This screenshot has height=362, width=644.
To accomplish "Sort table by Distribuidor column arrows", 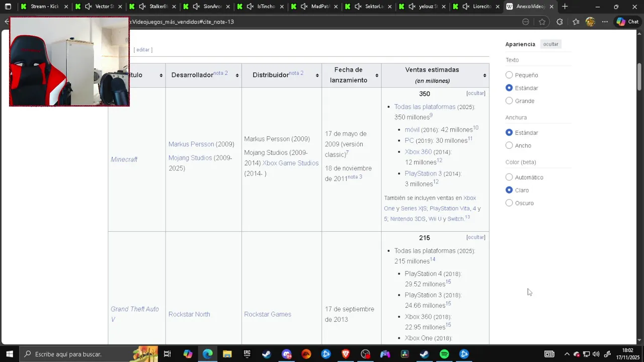I will click(x=317, y=75).
